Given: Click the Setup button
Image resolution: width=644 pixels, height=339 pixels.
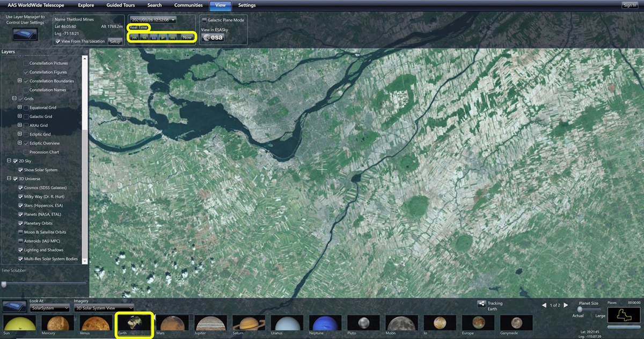Looking at the screenshot, I should (115, 41).
